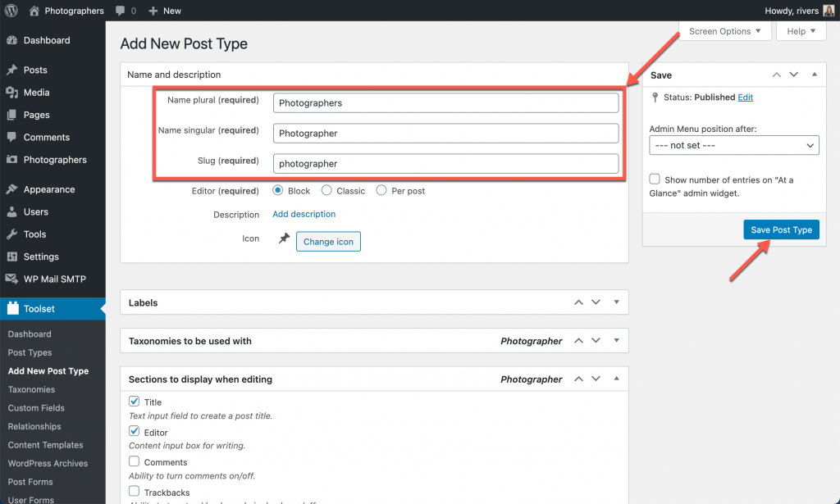The height and width of the screenshot is (504, 840).
Task: Move the Save box up
Action: click(x=776, y=75)
